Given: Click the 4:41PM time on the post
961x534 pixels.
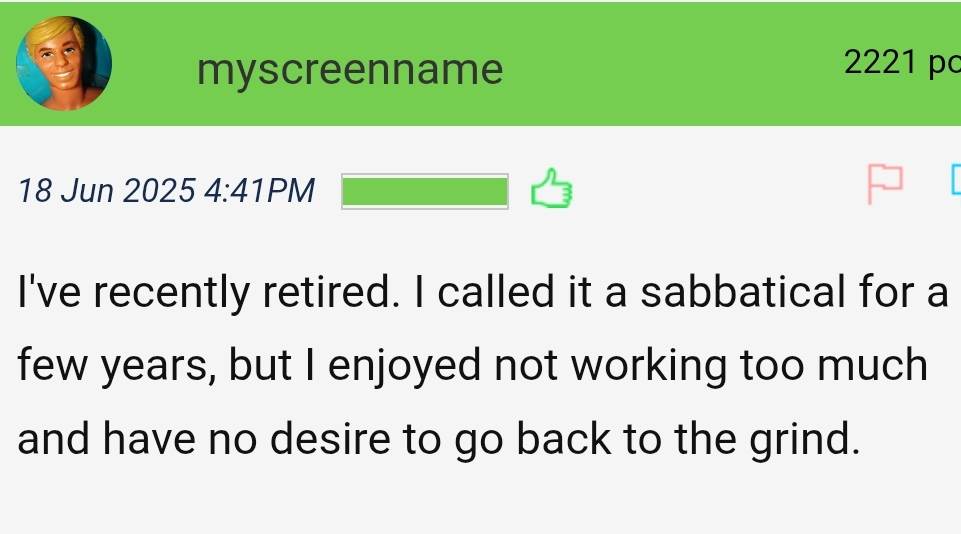Looking at the screenshot, I should (259, 190).
